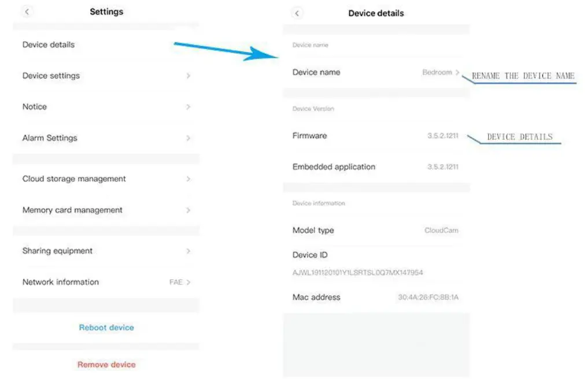Viewport: 588px width, 379px height.
Task: Open the Device details menu item
Action: [x=49, y=44]
